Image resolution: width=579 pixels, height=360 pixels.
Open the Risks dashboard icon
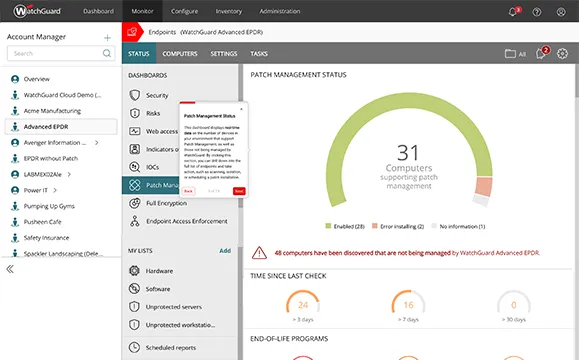pos(134,113)
